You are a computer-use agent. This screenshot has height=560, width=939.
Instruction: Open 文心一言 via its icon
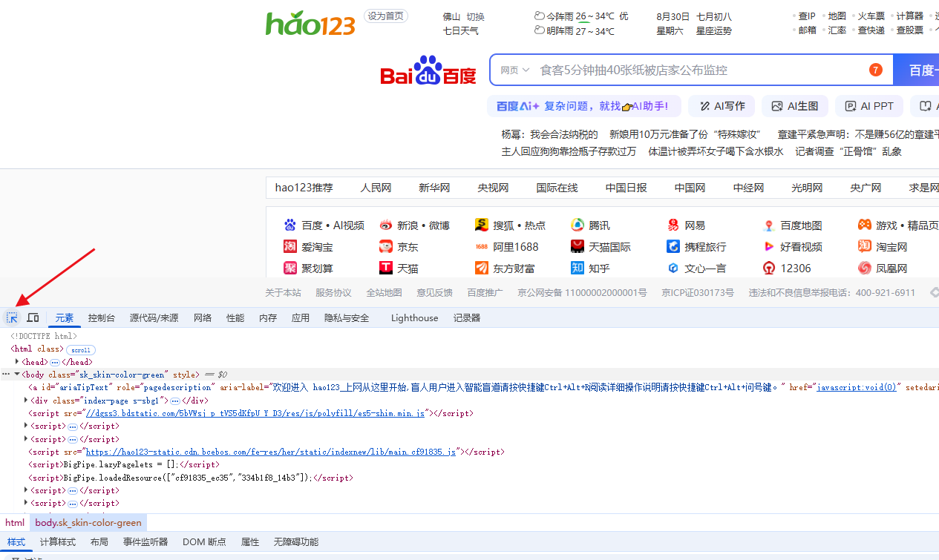pos(673,268)
